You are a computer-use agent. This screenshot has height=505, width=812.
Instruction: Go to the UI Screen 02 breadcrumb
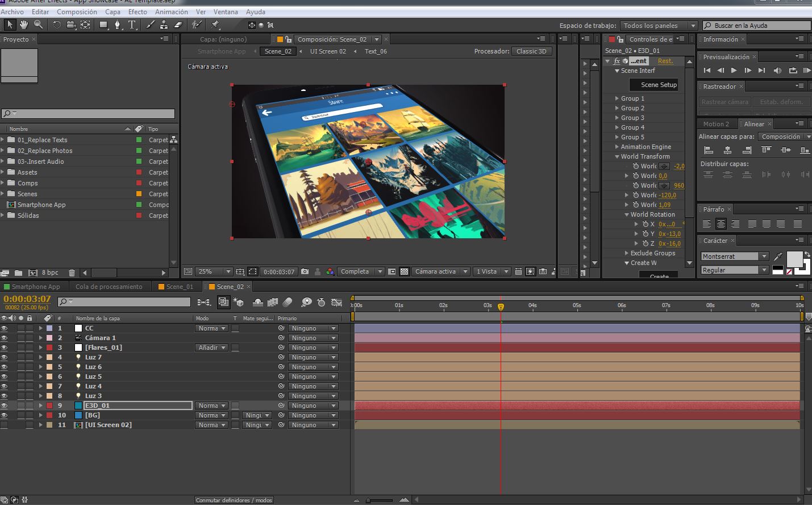(328, 51)
